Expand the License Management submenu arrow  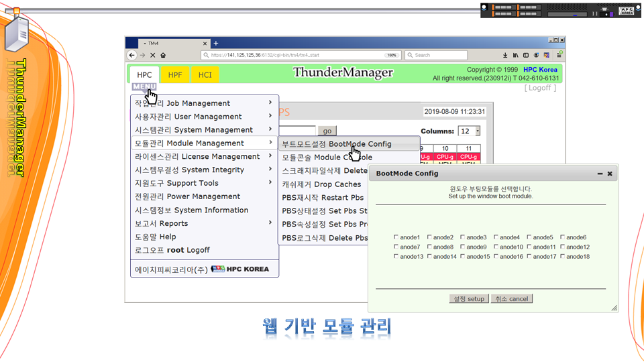[270, 156]
